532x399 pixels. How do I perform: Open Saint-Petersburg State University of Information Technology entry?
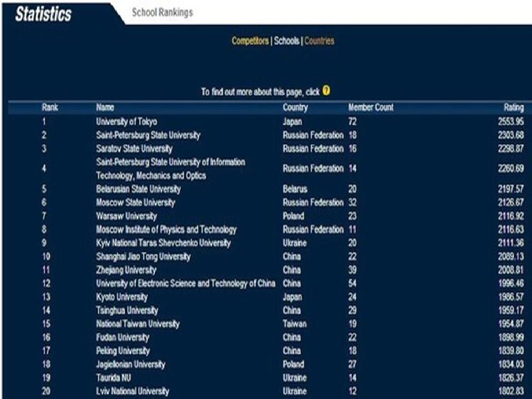170,168
